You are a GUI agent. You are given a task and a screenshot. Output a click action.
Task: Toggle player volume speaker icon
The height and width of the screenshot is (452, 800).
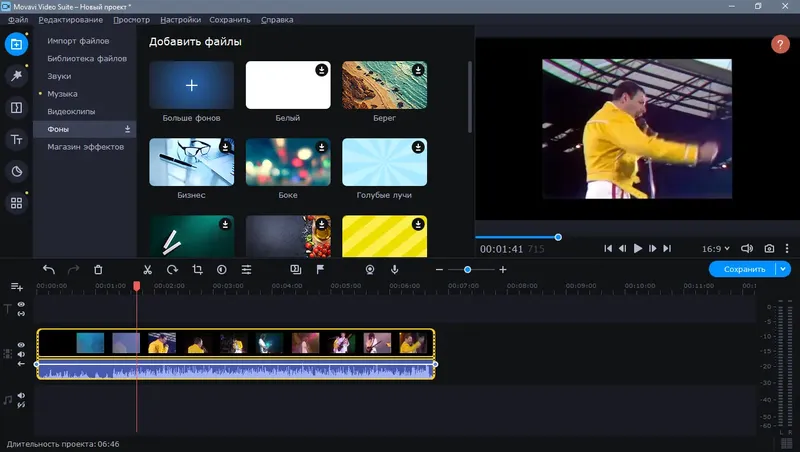point(746,248)
